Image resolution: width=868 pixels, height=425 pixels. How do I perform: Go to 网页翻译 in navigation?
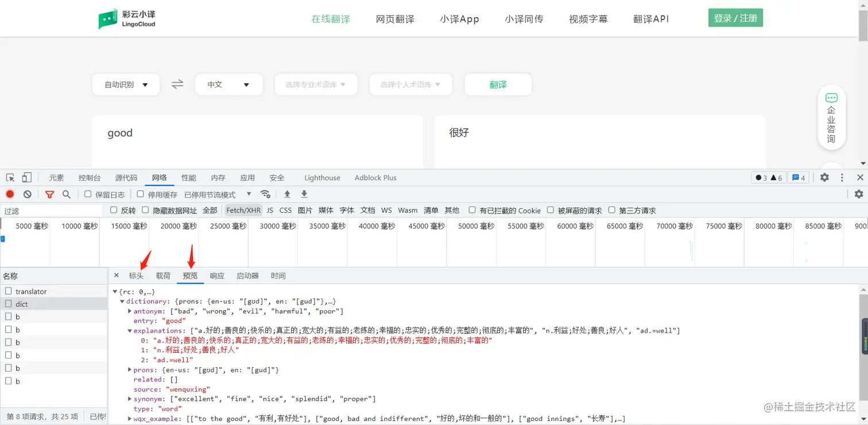pos(395,19)
